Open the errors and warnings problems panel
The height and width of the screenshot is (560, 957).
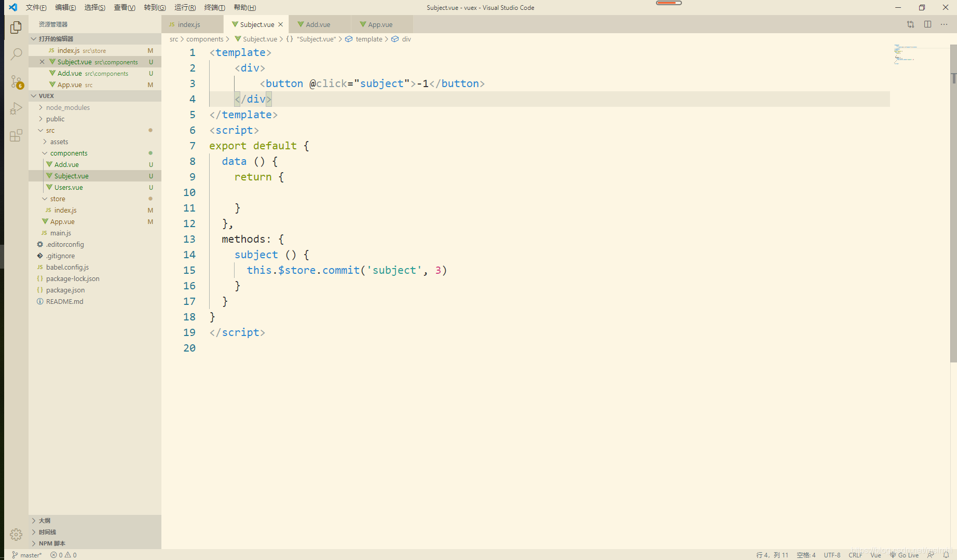point(63,555)
